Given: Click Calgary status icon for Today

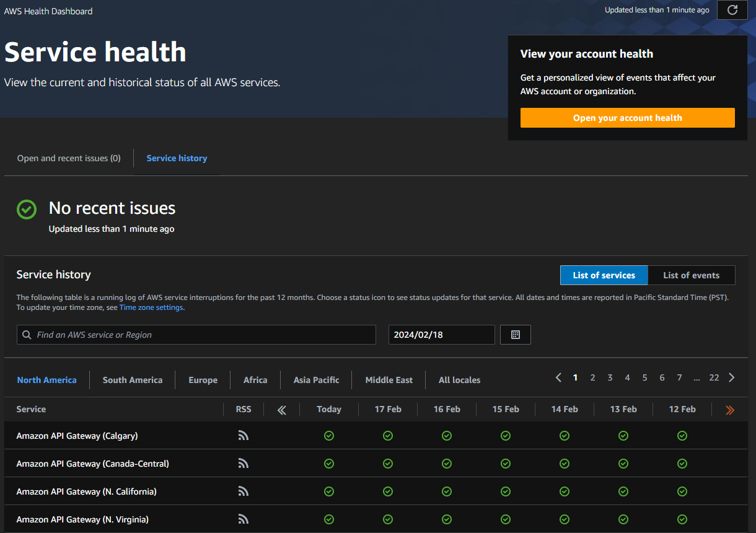Looking at the screenshot, I should coord(329,436).
